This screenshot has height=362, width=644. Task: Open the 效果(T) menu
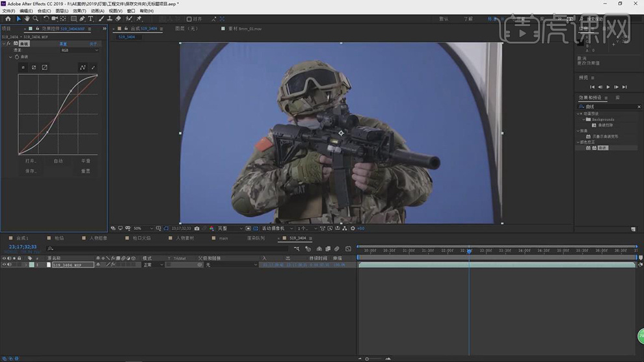[x=79, y=11]
